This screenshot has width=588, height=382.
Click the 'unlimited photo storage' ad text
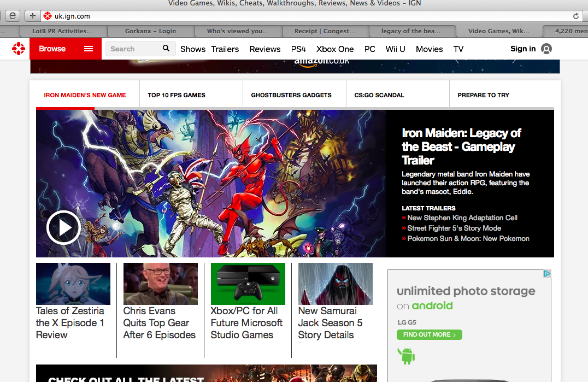[466, 291]
